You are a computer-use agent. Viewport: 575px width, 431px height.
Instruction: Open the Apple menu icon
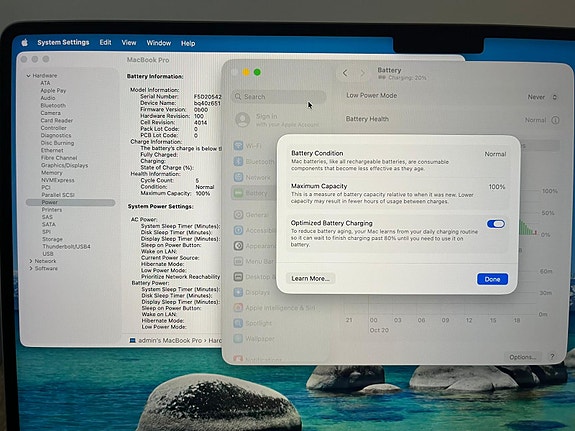click(x=25, y=43)
